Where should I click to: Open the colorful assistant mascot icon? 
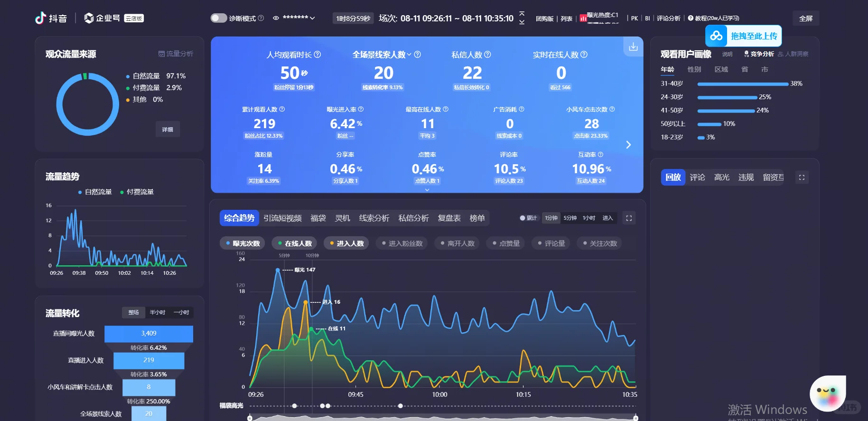click(827, 393)
